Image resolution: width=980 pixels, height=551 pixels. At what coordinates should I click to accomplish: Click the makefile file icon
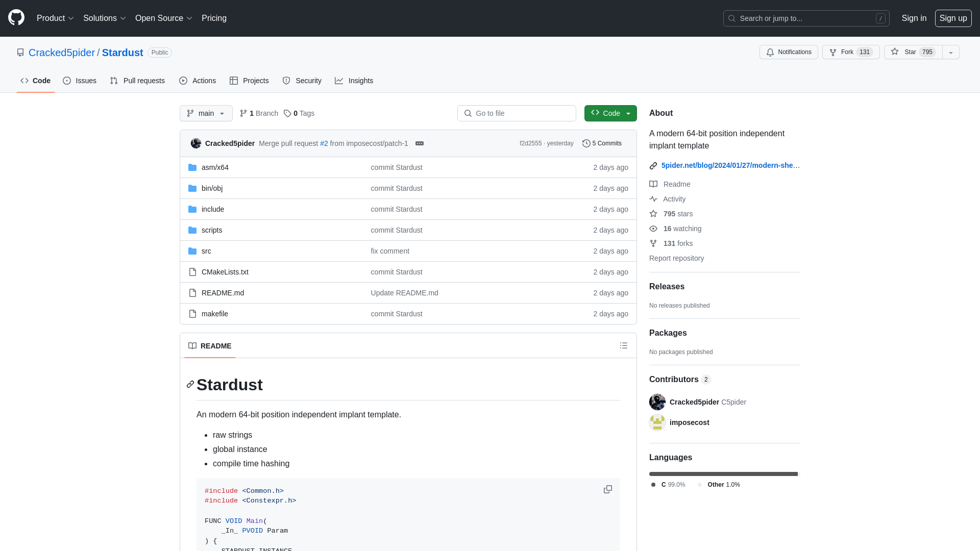tap(192, 314)
